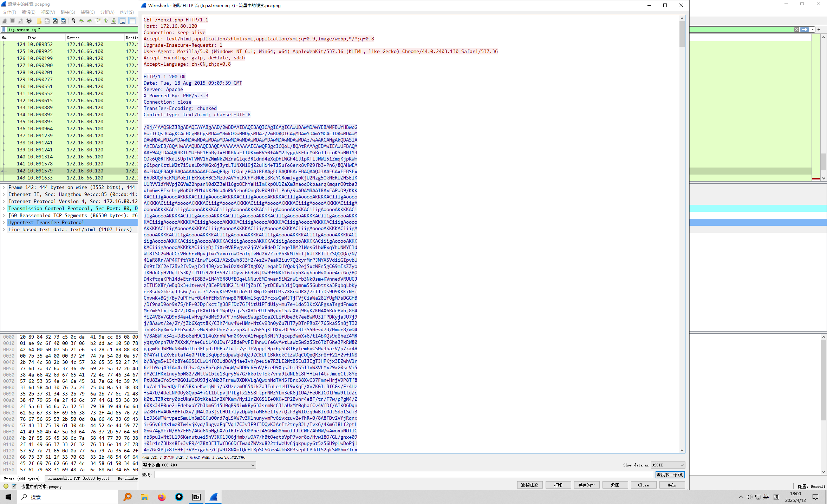
Task: Click the display filter bookmark icon
Action: [x=4, y=30]
